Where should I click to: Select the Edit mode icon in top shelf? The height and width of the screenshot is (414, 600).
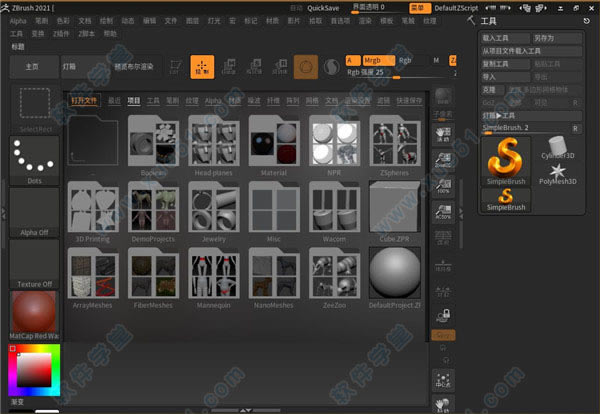pyautogui.click(x=175, y=67)
